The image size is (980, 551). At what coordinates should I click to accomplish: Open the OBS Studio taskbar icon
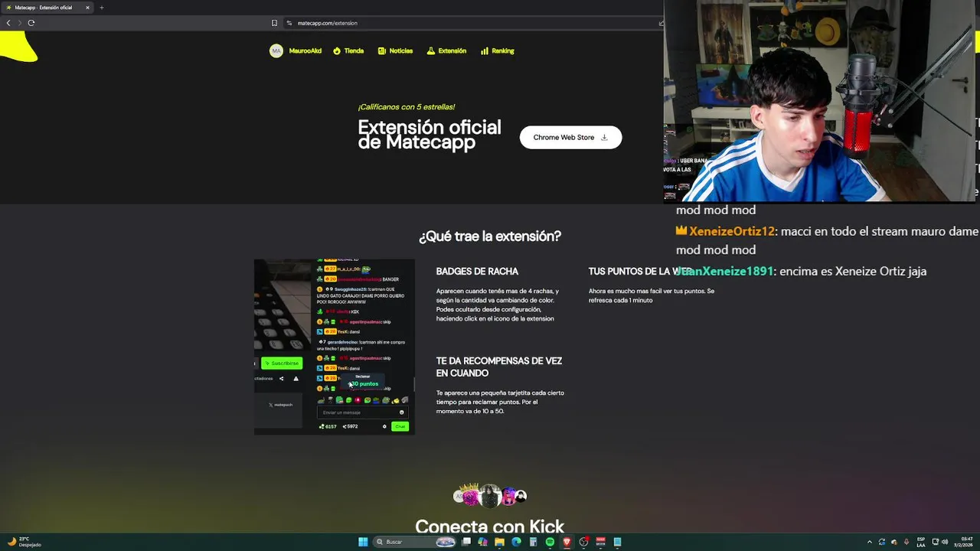click(x=583, y=542)
